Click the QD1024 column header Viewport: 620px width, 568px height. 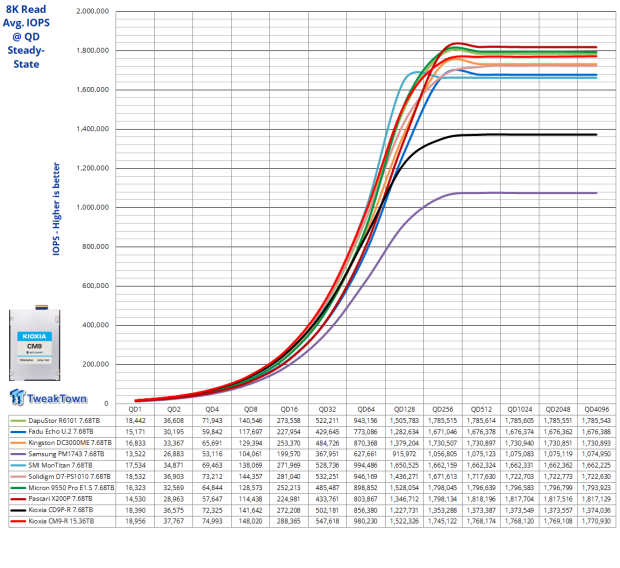click(520, 409)
